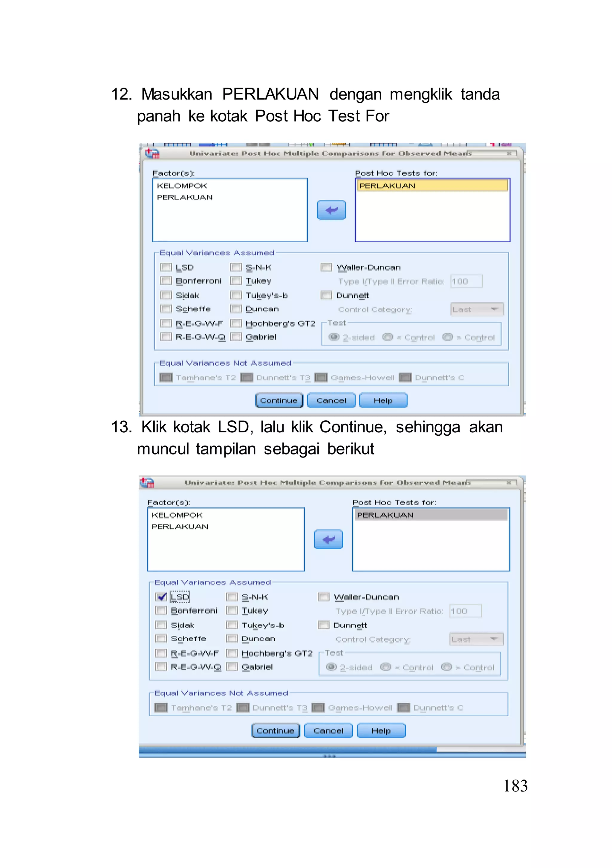Image resolution: width=612 pixels, height=868 pixels.
Task: Open Help in the upper dialog
Action: 383,400
